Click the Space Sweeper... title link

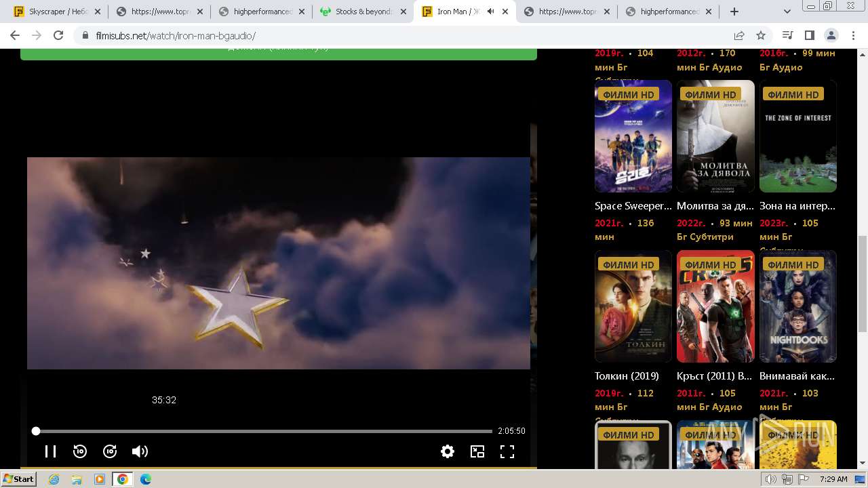click(x=633, y=206)
